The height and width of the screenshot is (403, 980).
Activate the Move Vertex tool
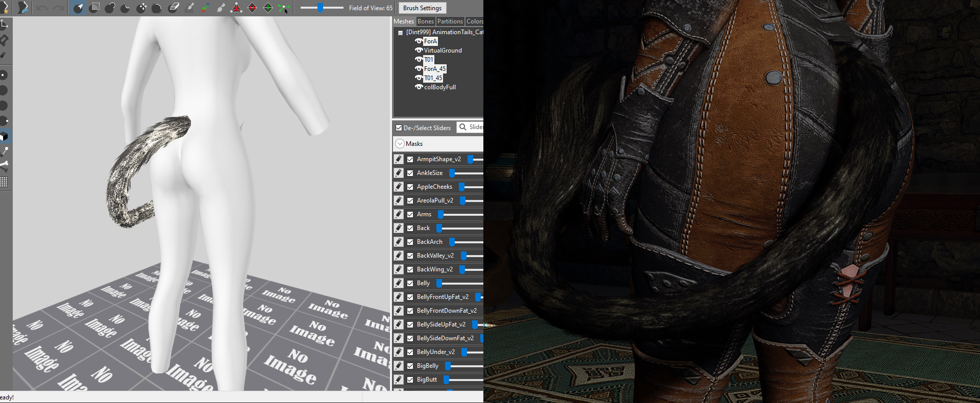284,8
